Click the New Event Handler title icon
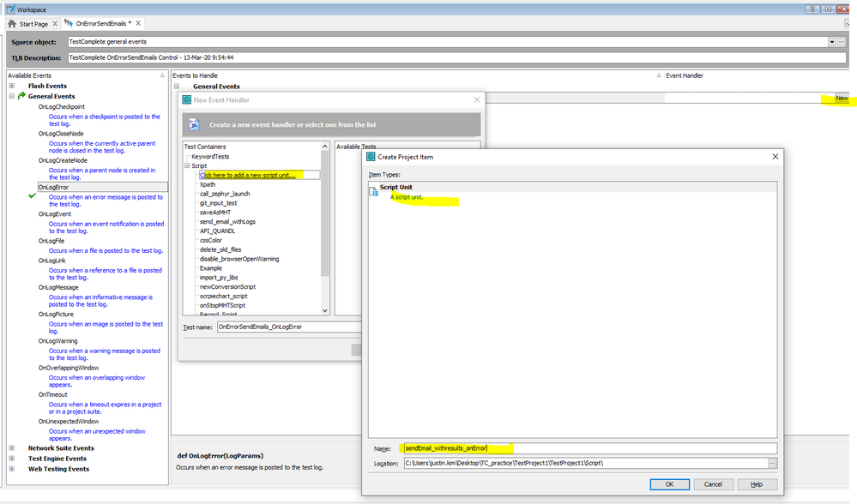The image size is (857, 504). click(x=187, y=100)
